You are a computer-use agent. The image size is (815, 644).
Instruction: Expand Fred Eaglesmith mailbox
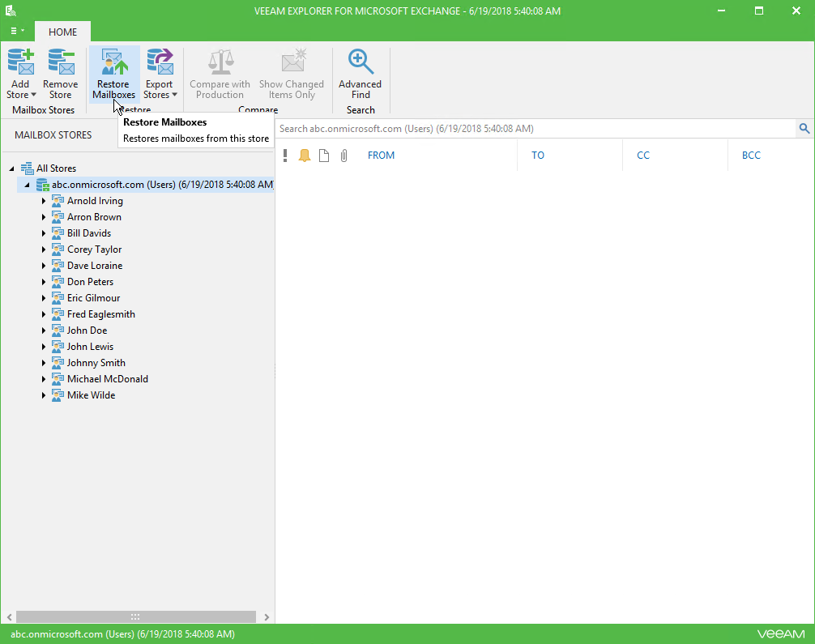[x=44, y=314]
